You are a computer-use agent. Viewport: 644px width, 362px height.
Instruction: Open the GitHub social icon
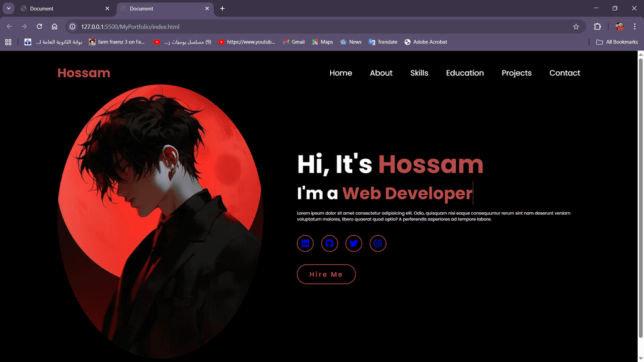click(x=330, y=243)
